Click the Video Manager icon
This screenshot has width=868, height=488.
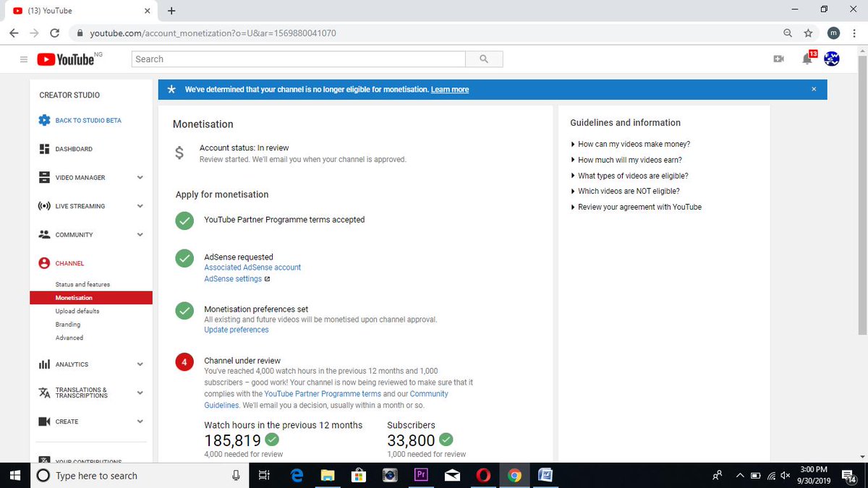coord(44,177)
